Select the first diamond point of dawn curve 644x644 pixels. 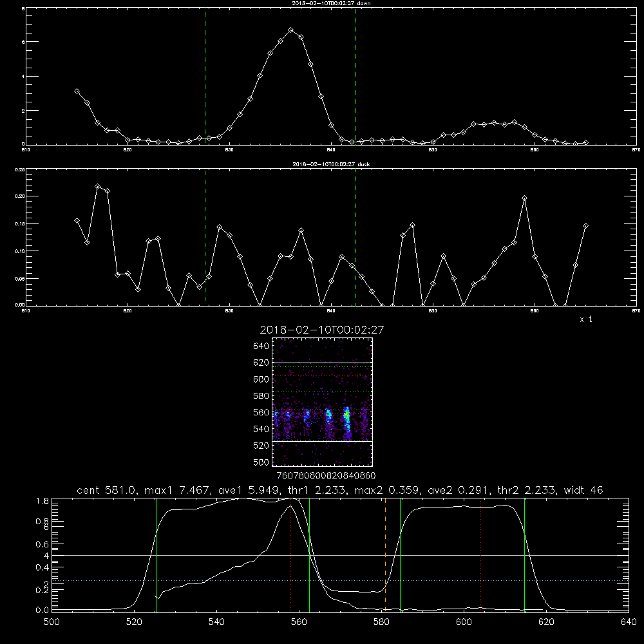coord(77,91)
